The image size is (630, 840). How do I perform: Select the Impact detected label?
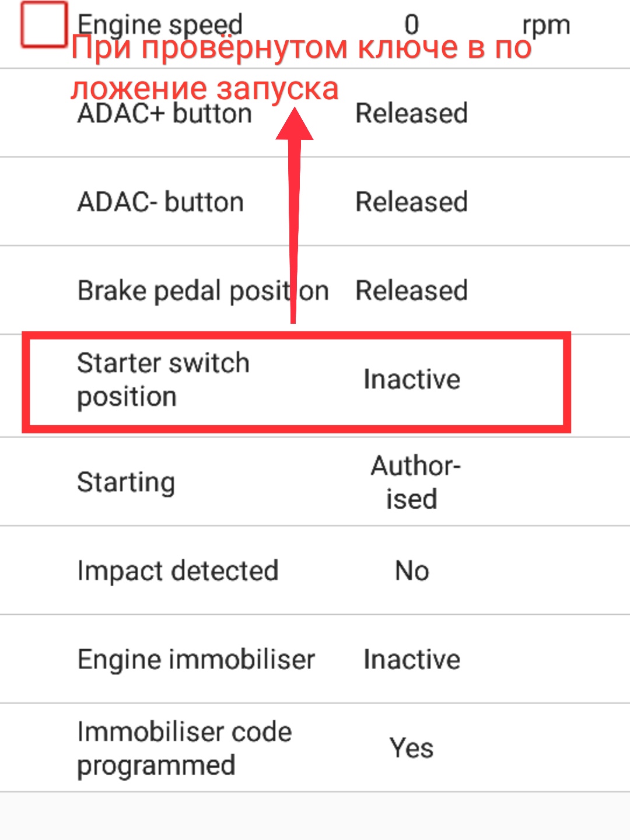177,570
